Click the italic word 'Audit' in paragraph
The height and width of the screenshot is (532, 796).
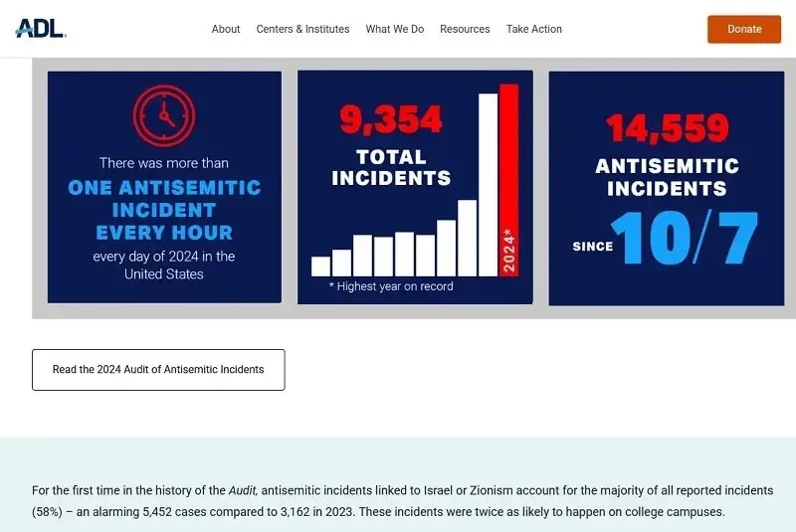(244, 491)
